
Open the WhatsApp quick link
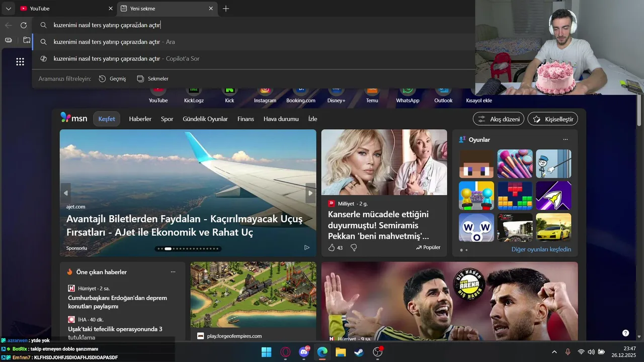pyautogui.click(x=408, y=95)
